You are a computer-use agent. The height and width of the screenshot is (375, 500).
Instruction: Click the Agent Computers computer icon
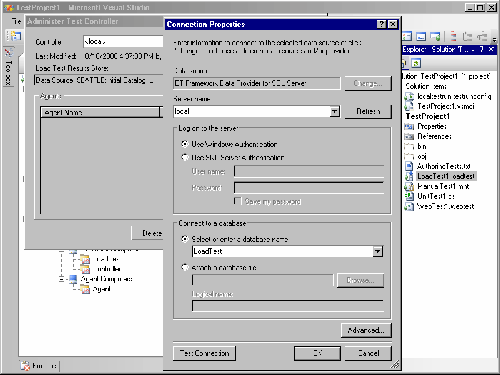pyautogui.click(x=73, y=279)
